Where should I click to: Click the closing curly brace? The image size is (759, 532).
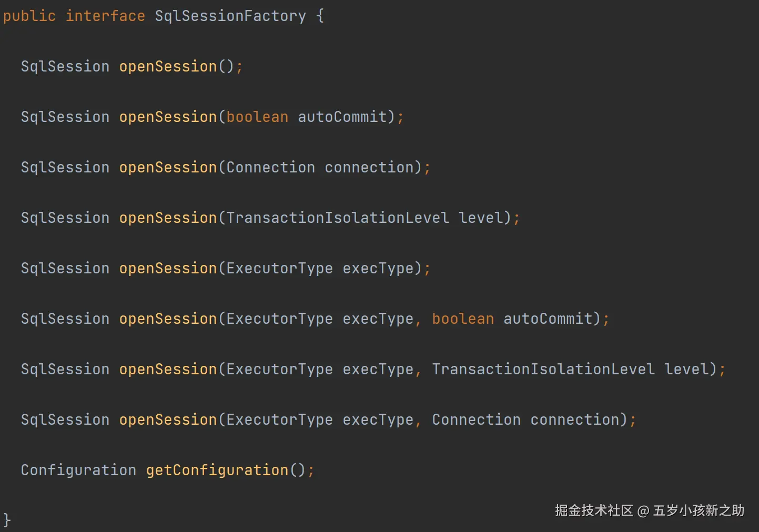pos(7,519)
